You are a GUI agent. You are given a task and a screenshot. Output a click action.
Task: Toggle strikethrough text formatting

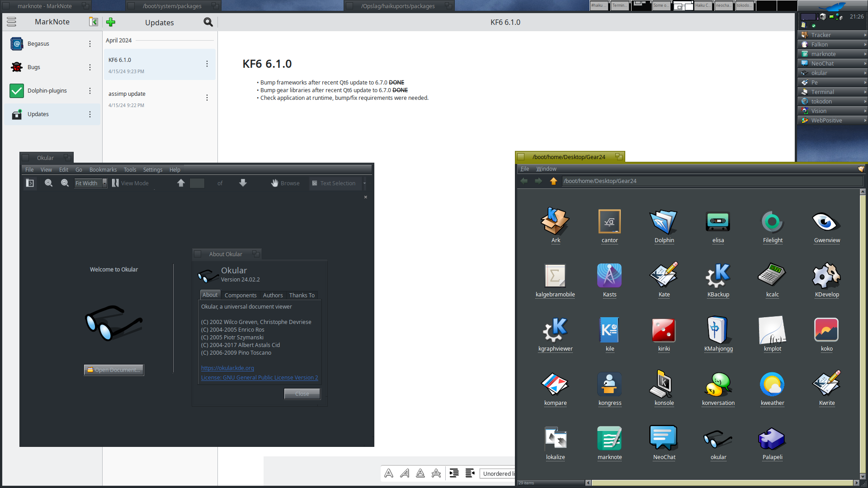(436, 473)
